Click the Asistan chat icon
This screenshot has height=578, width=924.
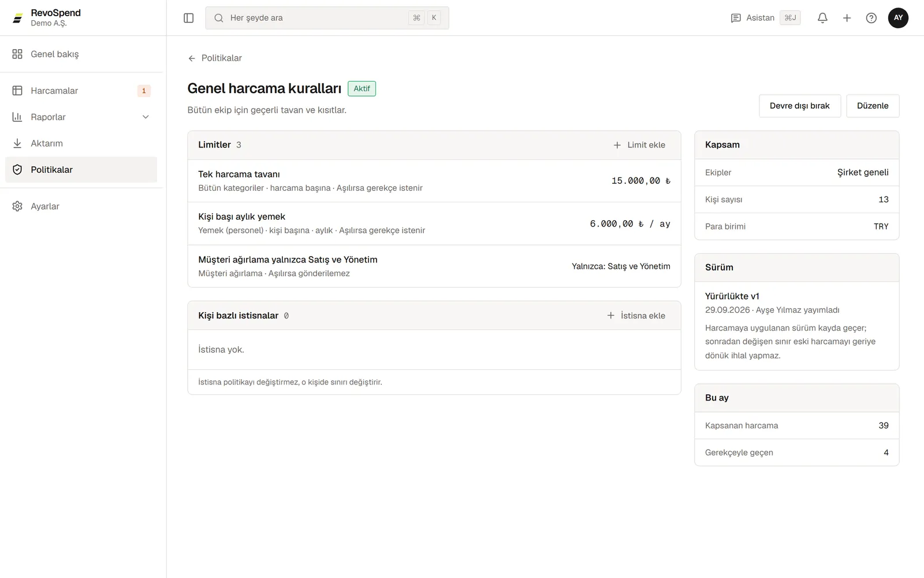pos(736,18)
